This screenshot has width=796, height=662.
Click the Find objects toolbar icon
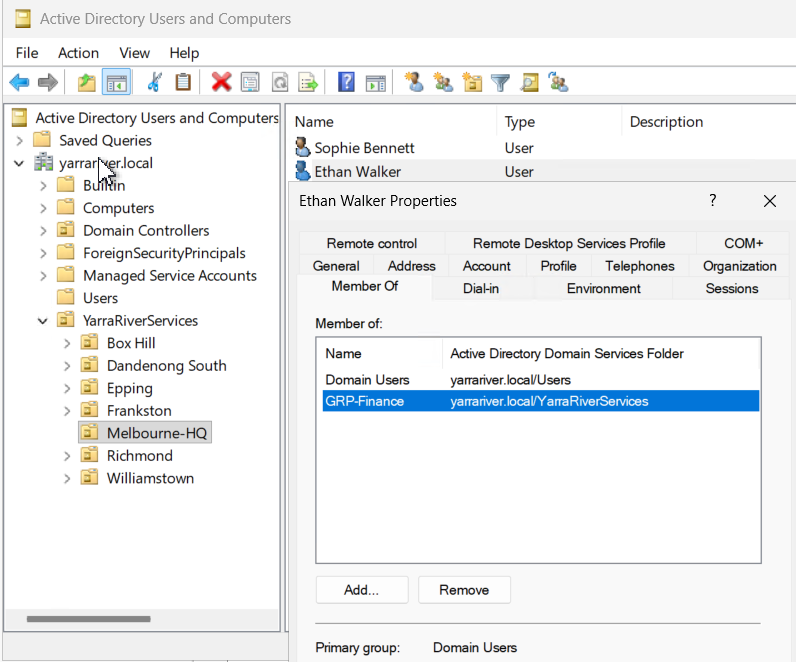click(529, 82)
